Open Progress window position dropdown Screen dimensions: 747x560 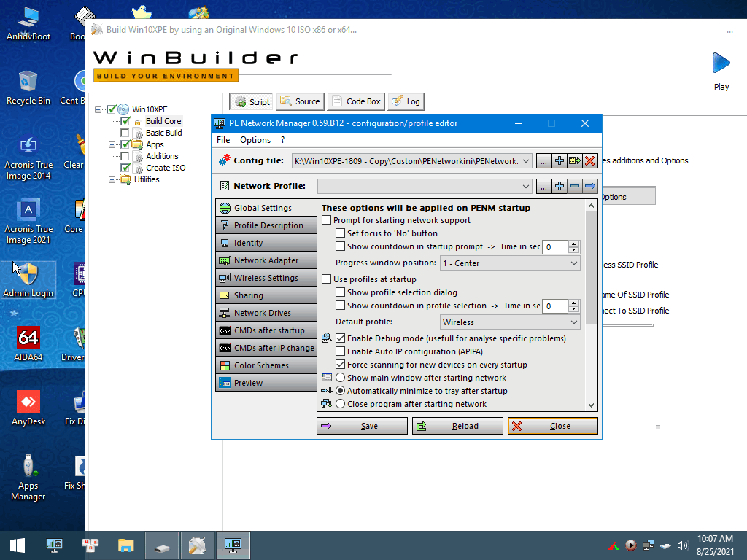pyautogui.click(x=510, y=263)
